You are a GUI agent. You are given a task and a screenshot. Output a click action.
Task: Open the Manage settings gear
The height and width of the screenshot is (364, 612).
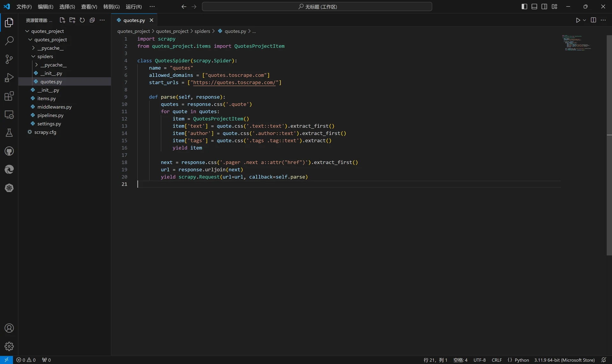[9, 346]
